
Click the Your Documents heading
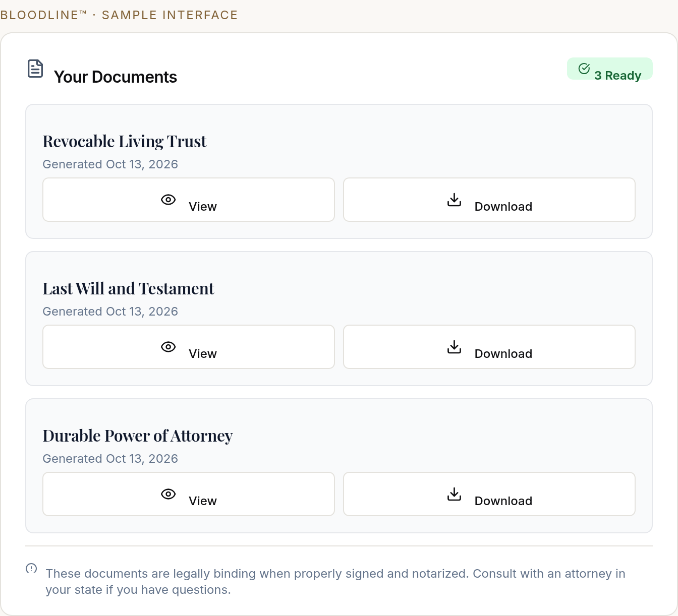click(116, 77)
